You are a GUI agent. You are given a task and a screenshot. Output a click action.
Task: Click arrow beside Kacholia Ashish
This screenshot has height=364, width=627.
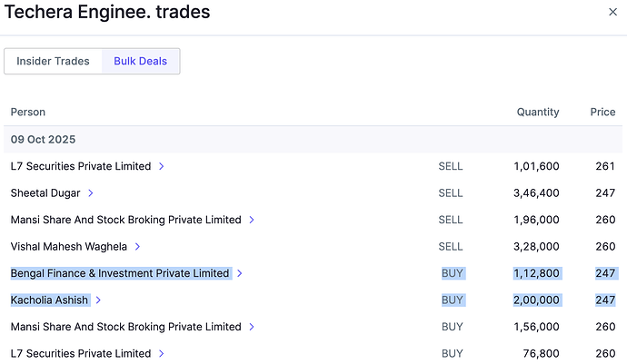(98, 300)
